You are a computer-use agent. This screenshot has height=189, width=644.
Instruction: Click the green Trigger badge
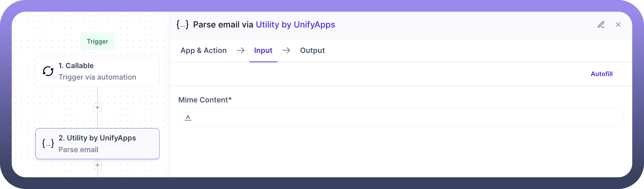[98, 42]
